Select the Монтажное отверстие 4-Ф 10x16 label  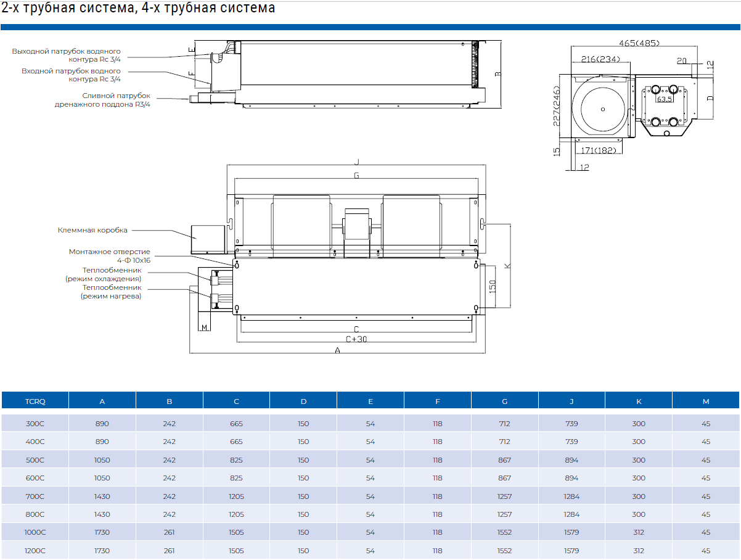coord(110,255)
